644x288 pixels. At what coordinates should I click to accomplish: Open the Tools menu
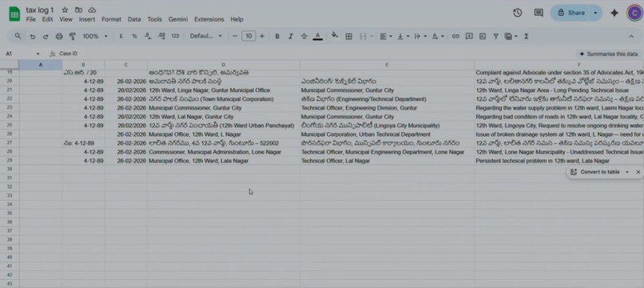click(x=154, y=19)
